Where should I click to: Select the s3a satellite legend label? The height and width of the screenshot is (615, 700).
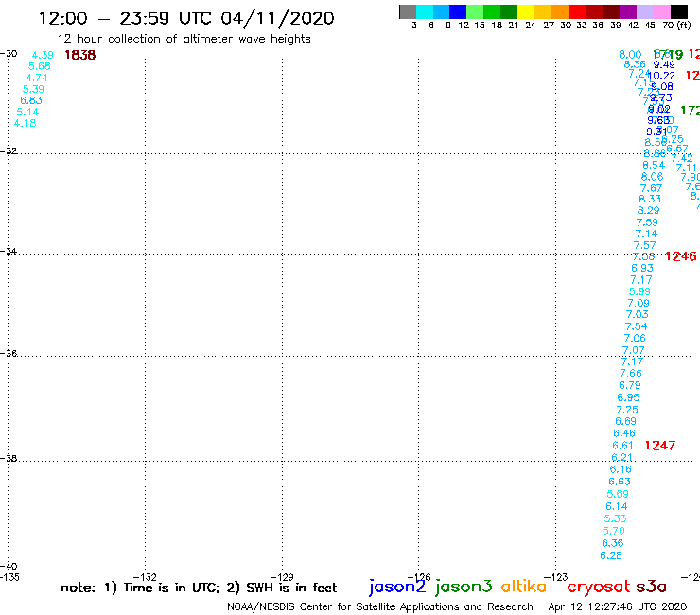coord(651,587)
